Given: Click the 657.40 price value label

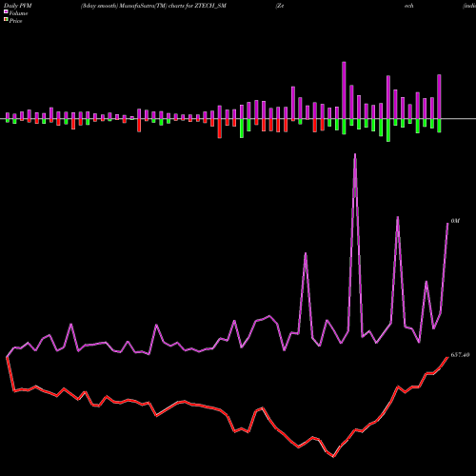Looking at the screenshot, I should click(460, 355).
